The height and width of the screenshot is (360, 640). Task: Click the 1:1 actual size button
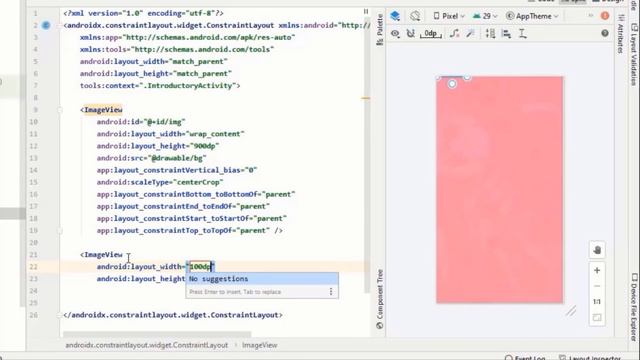(x=597, y=302)
